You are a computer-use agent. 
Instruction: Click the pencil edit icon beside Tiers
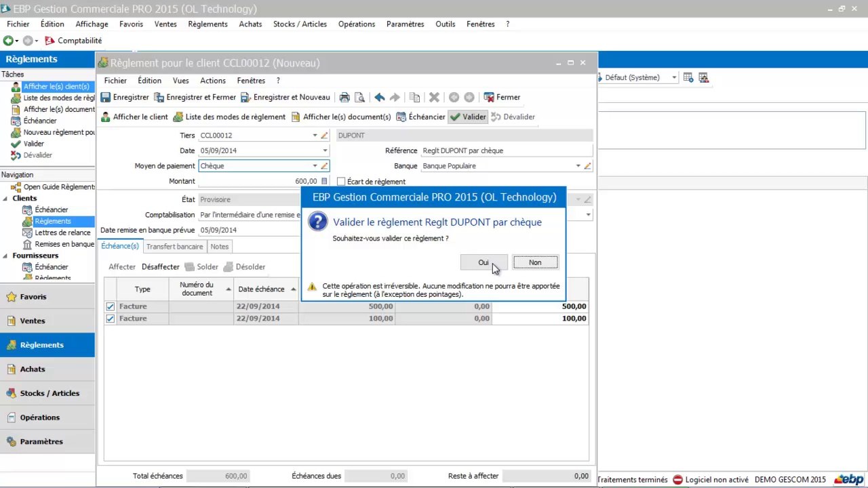[x=324, y=136]
